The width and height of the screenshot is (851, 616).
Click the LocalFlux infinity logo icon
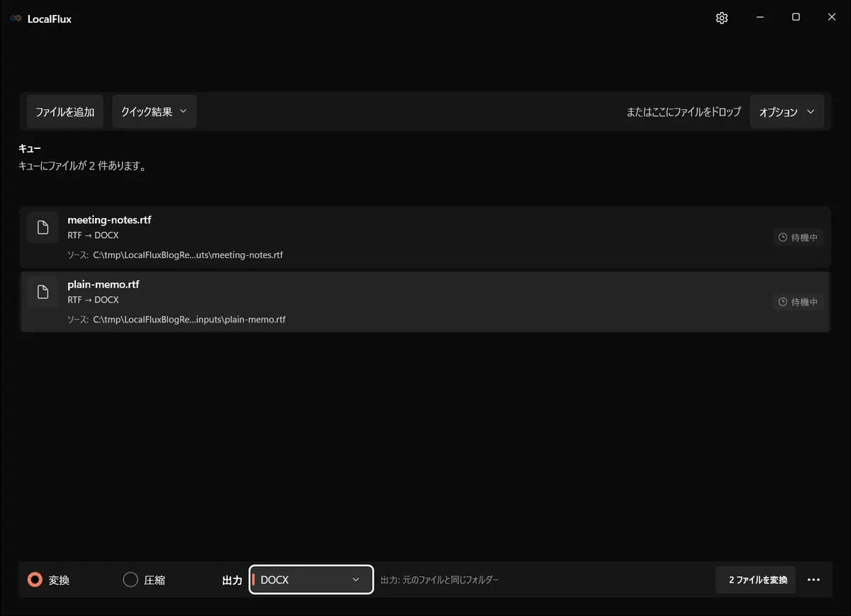[x=16, y=18]
